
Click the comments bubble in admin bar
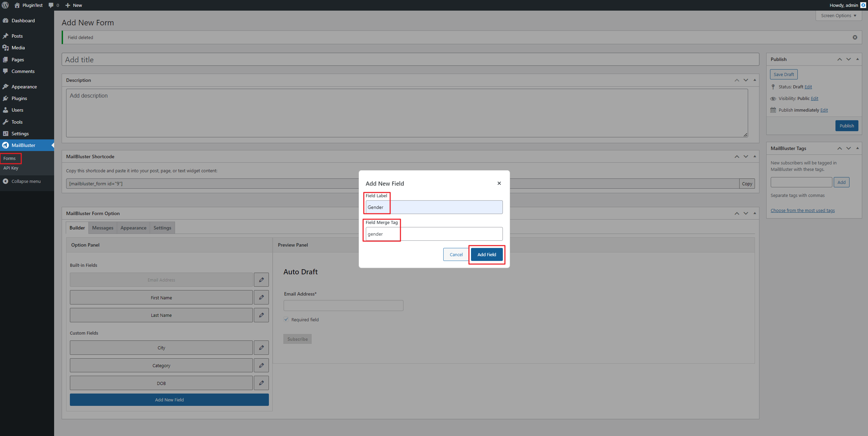tap(51, 5)
